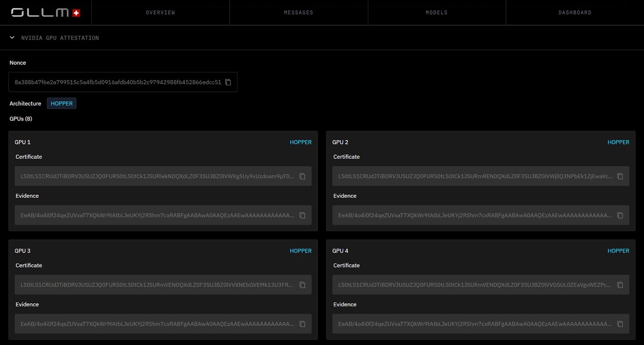Open the Dashboard tab
This screenshot has height=345, width=644.
coord(575,12)
